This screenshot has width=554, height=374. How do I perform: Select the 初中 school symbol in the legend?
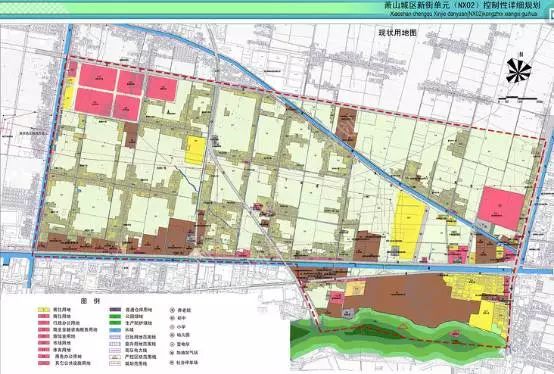172,318
